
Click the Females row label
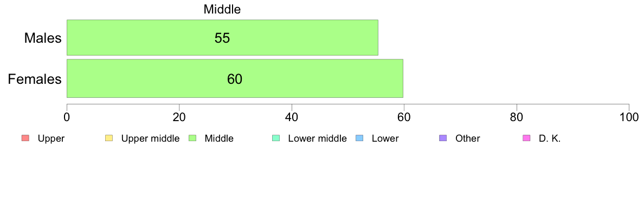[35, 79]
